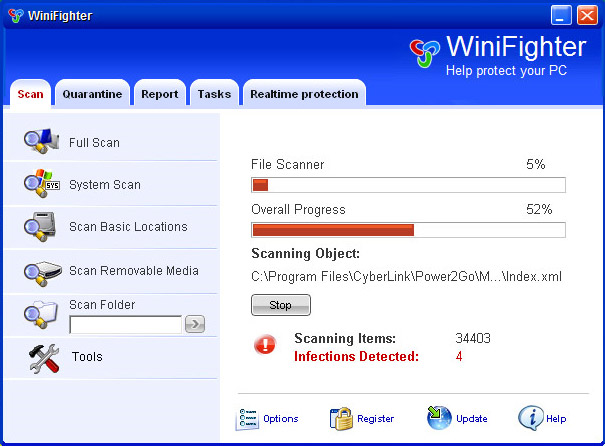The image size is (605, 446).
Task: Click the Scan Folder icon
Action: coord(41,314)
